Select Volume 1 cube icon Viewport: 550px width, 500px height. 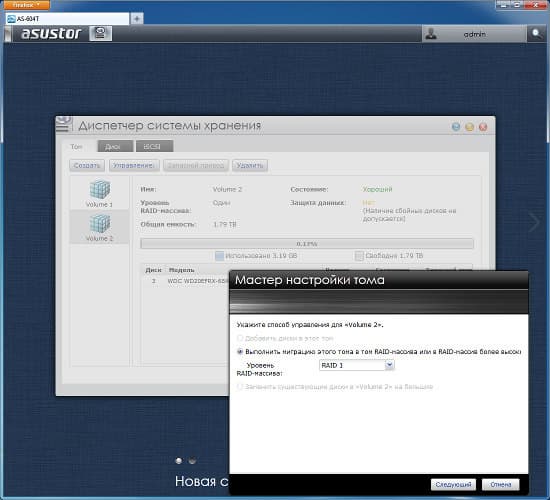click(x=100, y=190)
